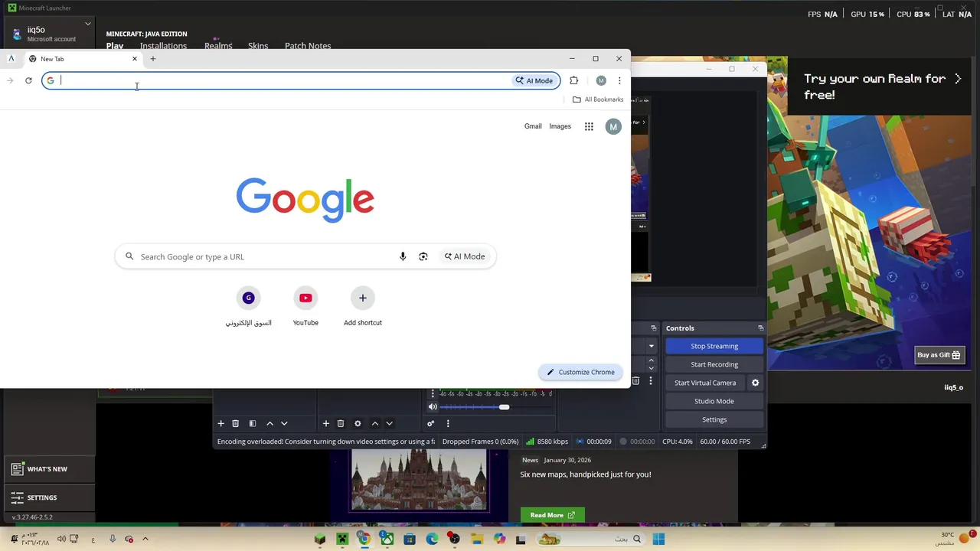Reload the Chrome New Tab page
The height and width of the screenshot is (551, 980).
point(28,80)
